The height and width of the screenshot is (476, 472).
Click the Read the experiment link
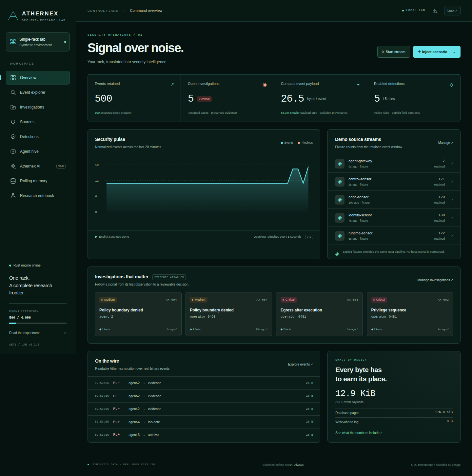[38, 333]
